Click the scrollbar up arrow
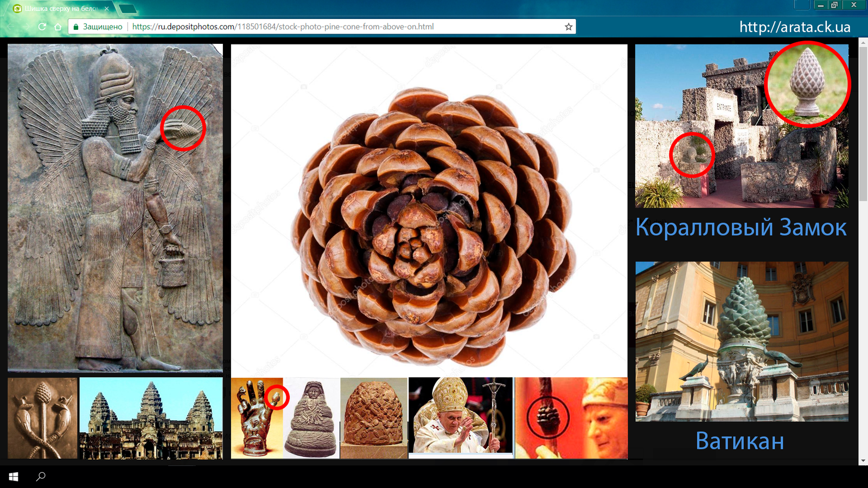Image resolution: width=868 pixels, height=488 pixels. tap(863, 42)
